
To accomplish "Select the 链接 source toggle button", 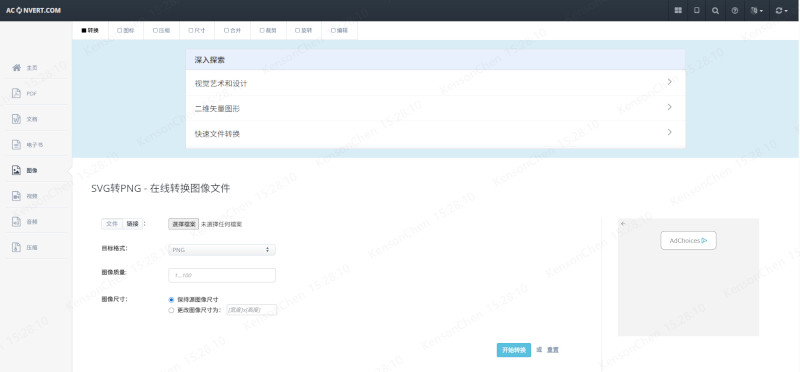I will [x=133, y=224].
